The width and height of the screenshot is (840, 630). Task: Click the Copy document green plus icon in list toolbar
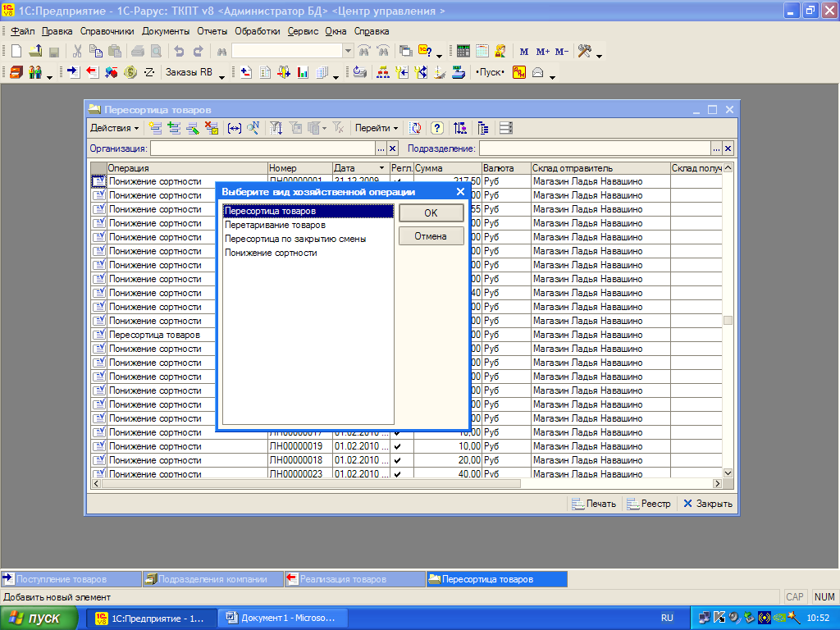pyautogui.click(x=174, y=128)
